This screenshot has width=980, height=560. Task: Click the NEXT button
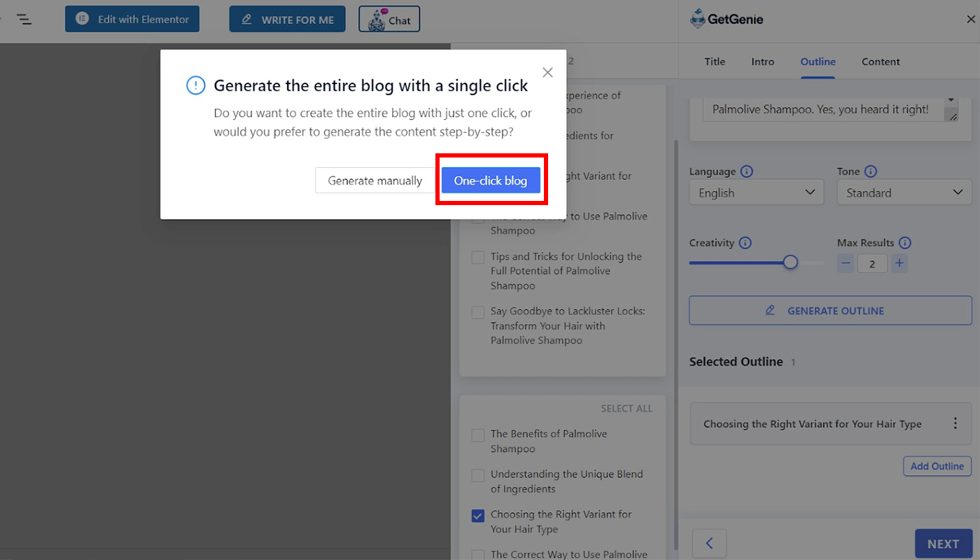click(944, 544)
